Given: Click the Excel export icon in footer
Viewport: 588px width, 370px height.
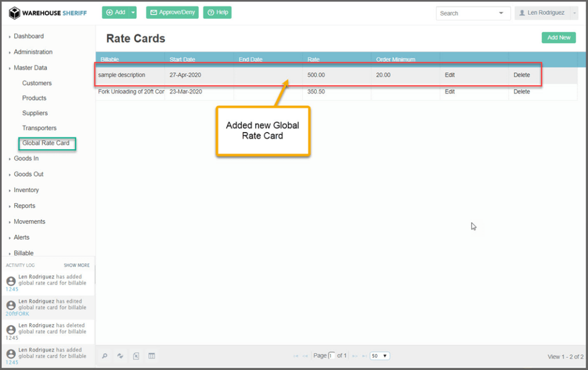Looking at the screenshot, I should pos(136,356).
